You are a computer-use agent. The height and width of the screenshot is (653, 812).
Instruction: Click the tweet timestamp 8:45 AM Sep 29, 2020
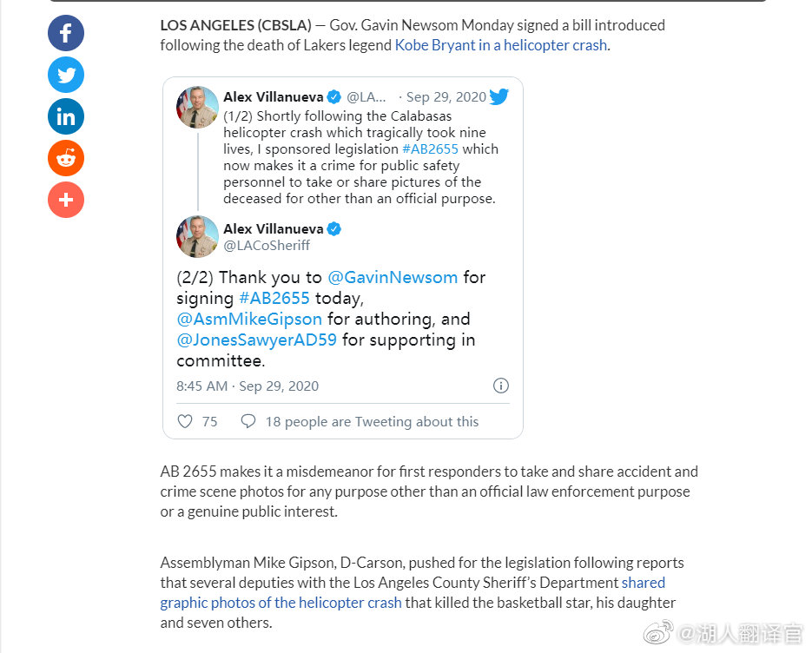tap(248, 386)
